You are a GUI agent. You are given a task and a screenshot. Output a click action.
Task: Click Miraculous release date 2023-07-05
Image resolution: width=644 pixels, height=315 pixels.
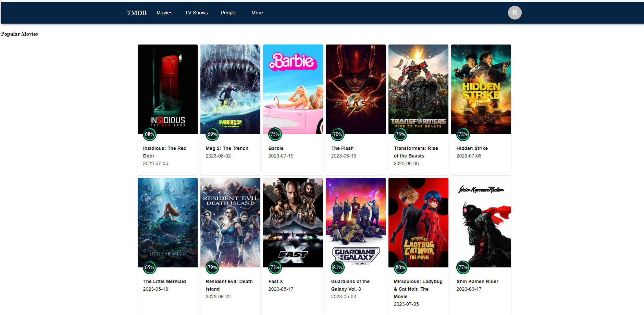pyautogui.click(x=406, y=304)
